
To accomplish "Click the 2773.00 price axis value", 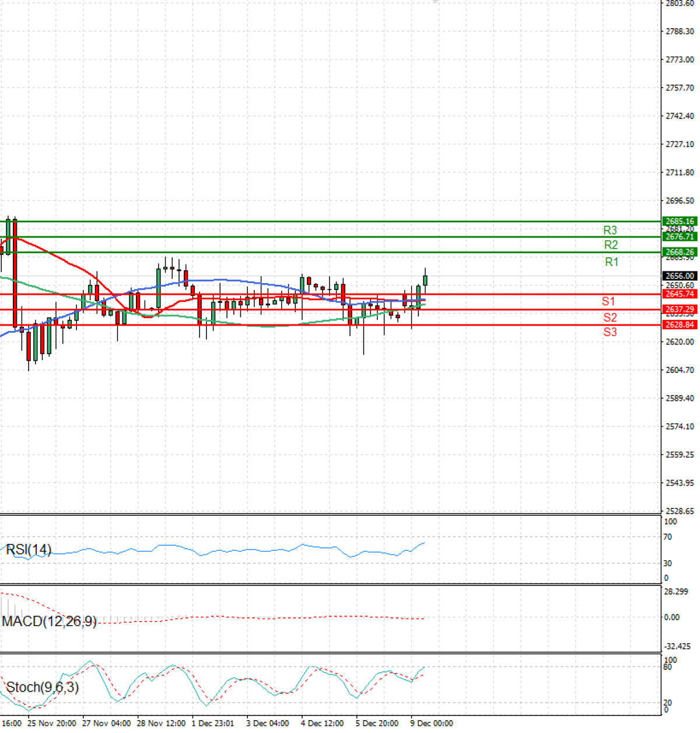I will (680, 60).
